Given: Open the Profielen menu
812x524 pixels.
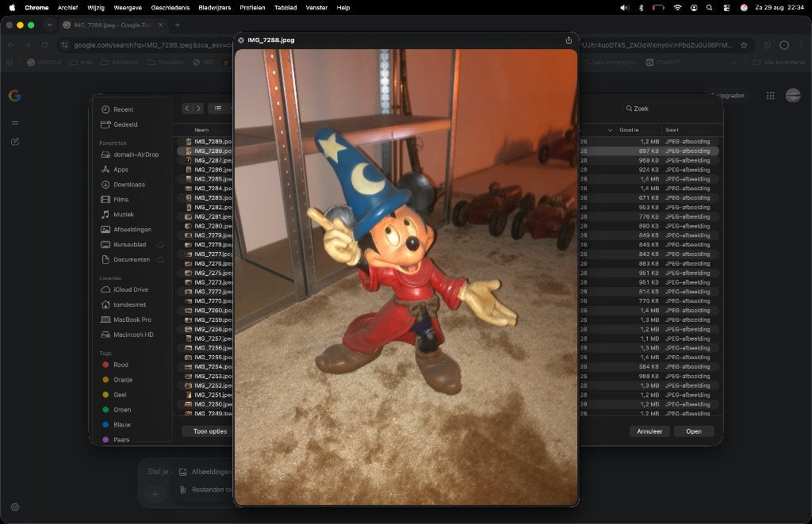Looking at the screenshot, I should point(252,8).
